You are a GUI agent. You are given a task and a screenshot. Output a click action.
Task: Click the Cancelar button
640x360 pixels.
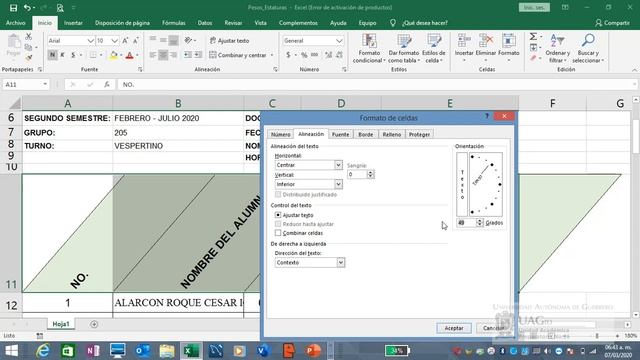(x=493, y=328)
